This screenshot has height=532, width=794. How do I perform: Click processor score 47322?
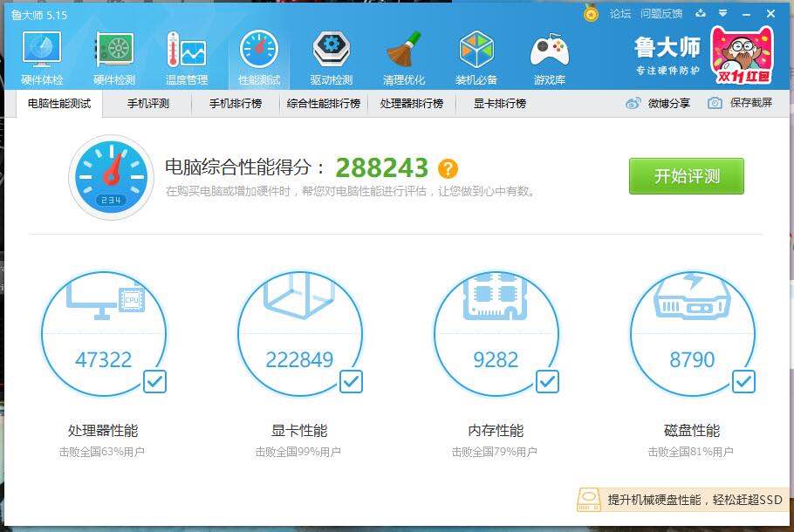(103, 360)
